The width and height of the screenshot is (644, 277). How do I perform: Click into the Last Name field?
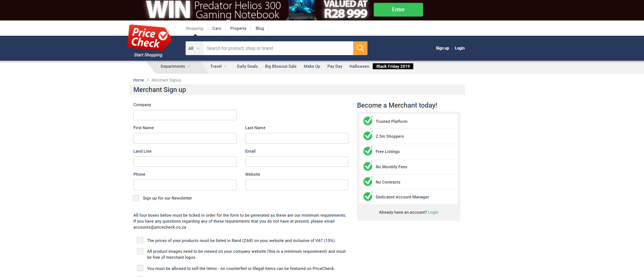[297, 138]
